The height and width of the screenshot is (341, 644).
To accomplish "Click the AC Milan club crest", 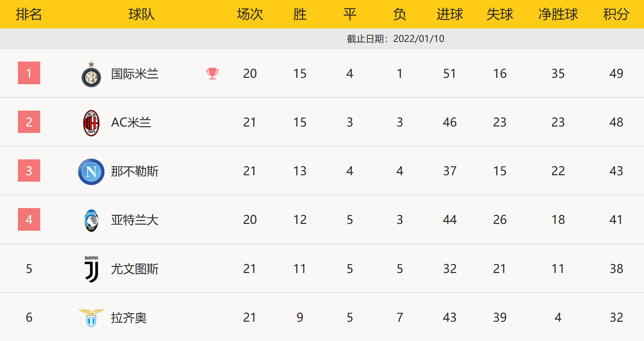I will (x=91, y=123).
